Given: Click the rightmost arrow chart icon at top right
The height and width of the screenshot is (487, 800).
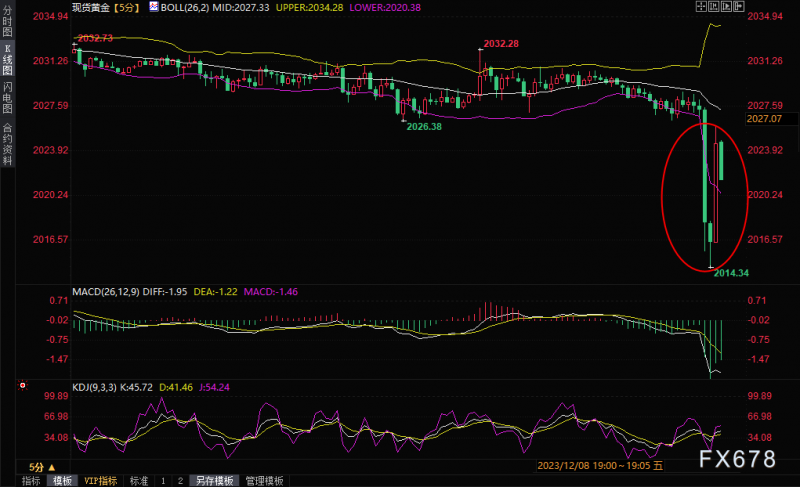Looking at the screenshot, I should pos(738,7).
